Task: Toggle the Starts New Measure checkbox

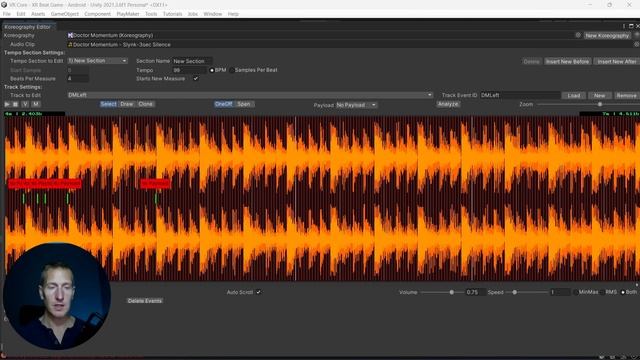Action: (196, 78)
